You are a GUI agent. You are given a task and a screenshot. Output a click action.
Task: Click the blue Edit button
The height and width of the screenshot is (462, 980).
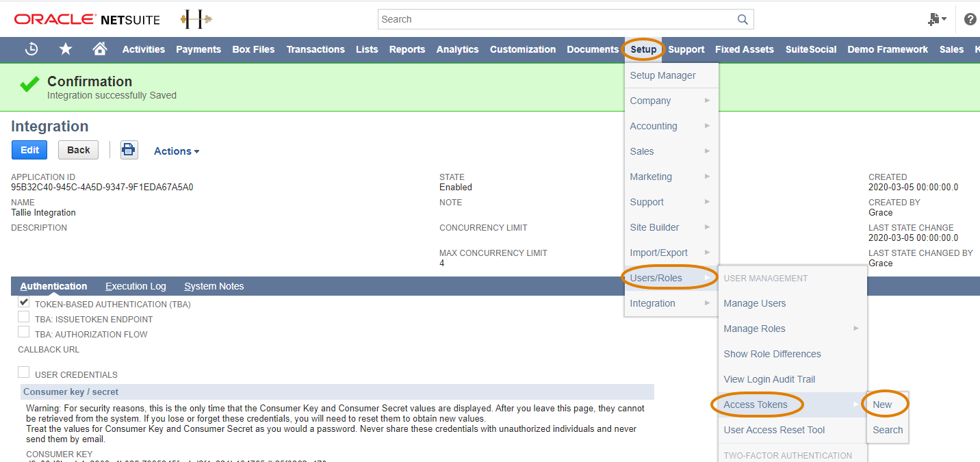click(29, 150)
